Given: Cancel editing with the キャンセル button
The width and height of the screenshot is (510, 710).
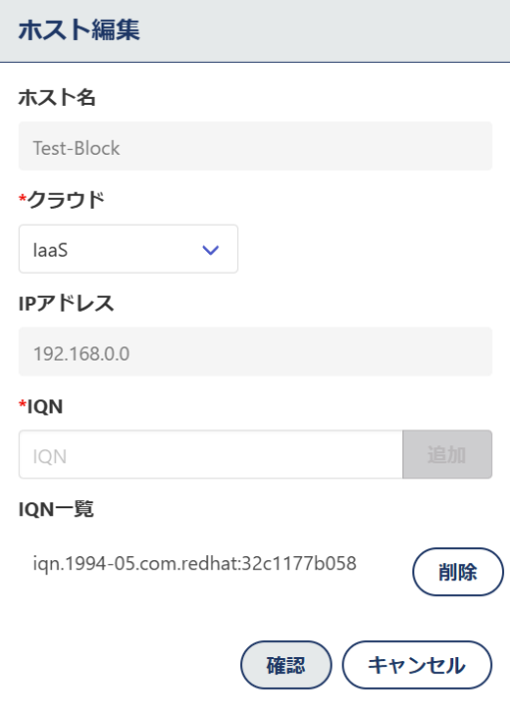Looking at the screenshot, I should click(x=417, y=665).
